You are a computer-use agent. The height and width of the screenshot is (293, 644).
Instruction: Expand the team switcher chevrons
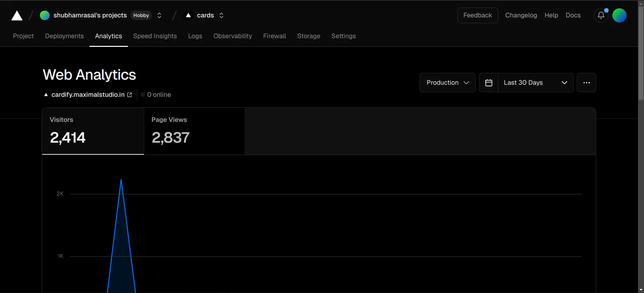click(159, 15)
